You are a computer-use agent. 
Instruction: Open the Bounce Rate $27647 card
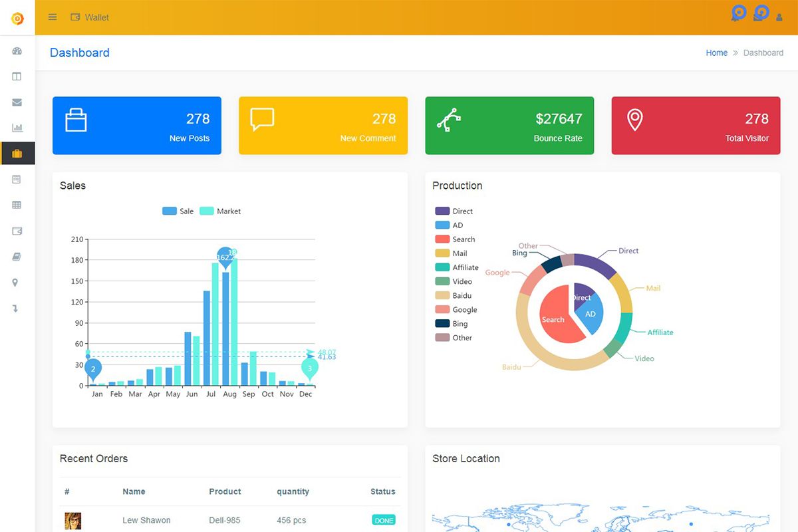[509, 126]
